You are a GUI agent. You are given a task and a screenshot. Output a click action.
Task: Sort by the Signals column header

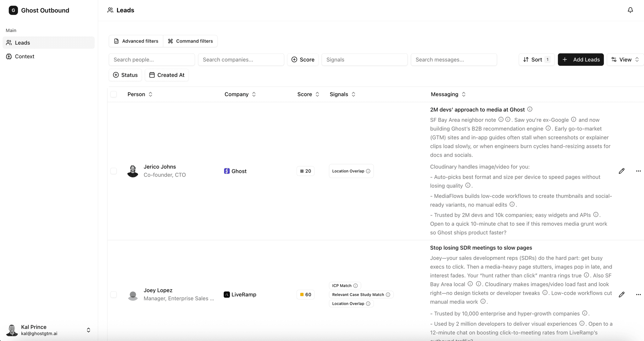click(x=342, y=94)
